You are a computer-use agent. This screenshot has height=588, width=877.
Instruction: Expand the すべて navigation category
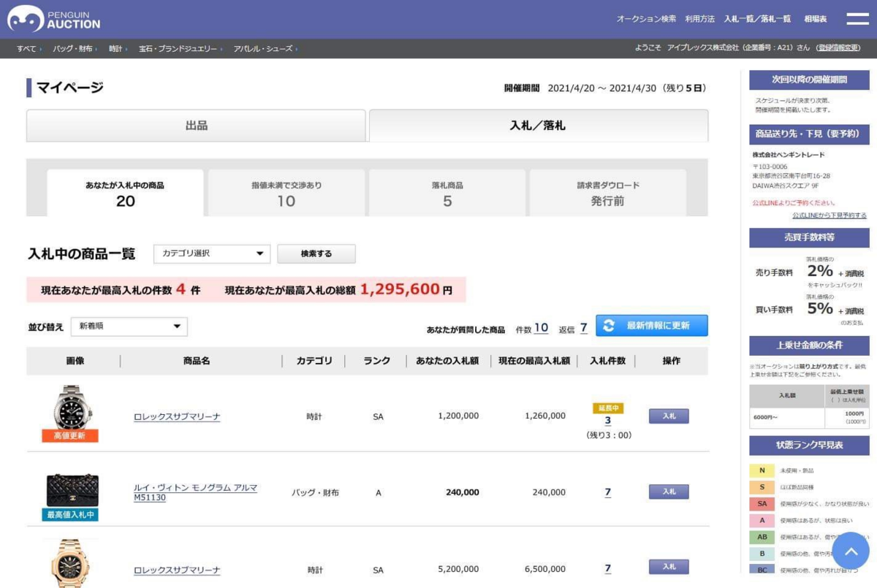click(x=29, y=49)
